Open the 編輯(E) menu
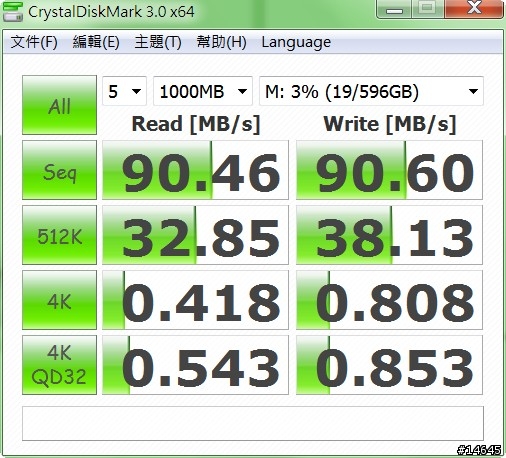506x458 pixels. tap(96, 42)
